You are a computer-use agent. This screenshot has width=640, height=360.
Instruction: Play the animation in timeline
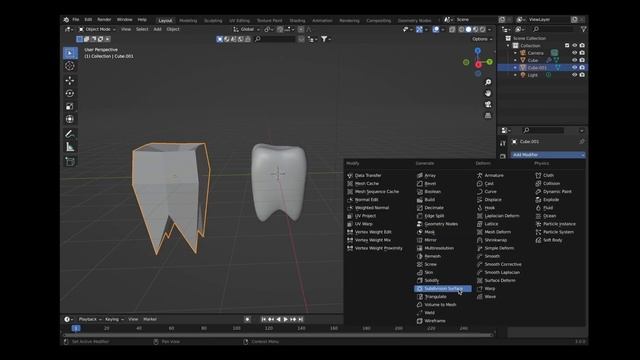286,319
